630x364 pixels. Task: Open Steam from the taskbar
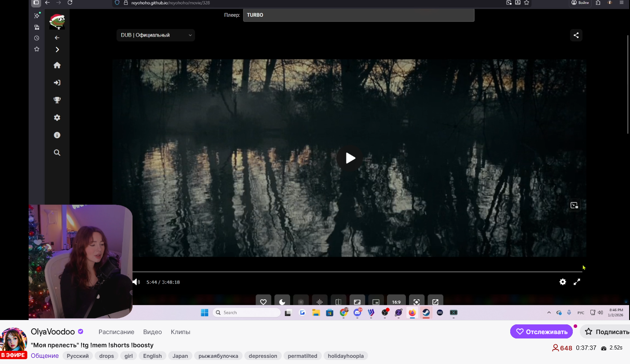426,313
